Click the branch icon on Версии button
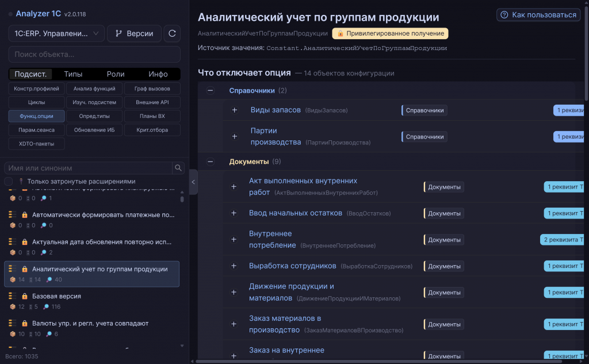 tap(118, 33)
